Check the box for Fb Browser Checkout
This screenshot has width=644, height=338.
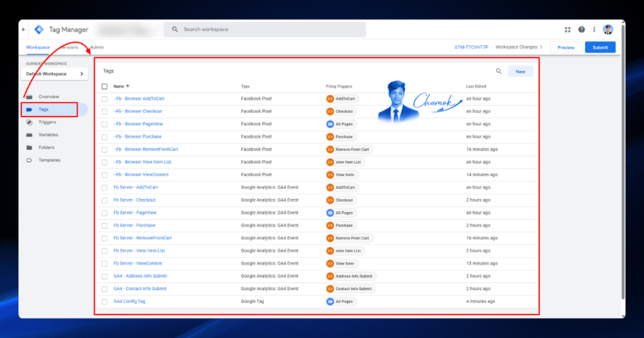(x=104, y=112)
